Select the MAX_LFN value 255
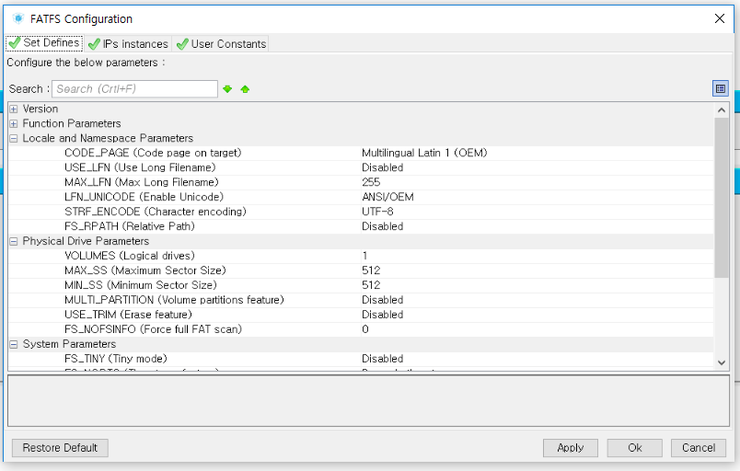The width and height of the screenshot is (740, 471). pos(371,182)
